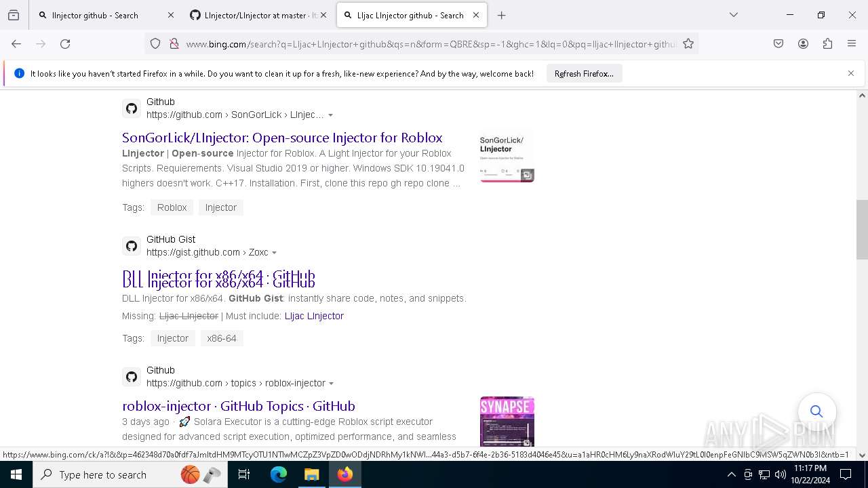Go back to the previous page
Image resolution: width=868 pixels, height=488 pixels.
pyautogui.click(x=16, y=43)
